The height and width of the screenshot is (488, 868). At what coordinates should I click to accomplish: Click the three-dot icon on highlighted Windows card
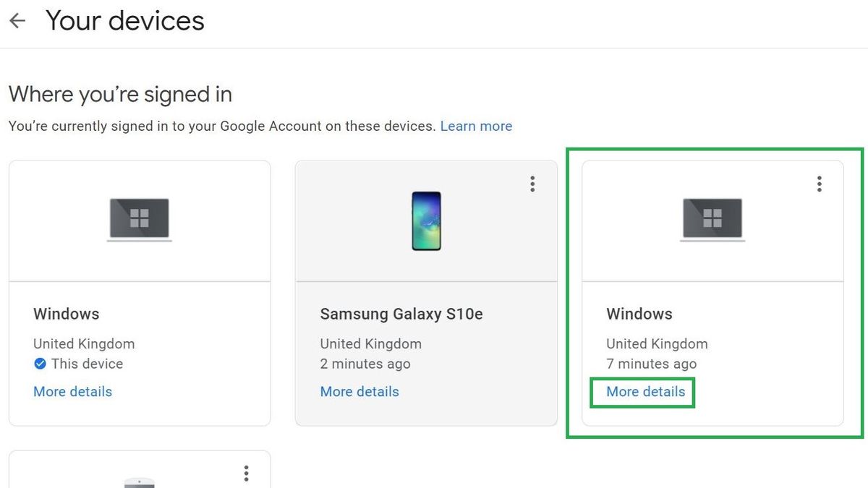(819, 184)
